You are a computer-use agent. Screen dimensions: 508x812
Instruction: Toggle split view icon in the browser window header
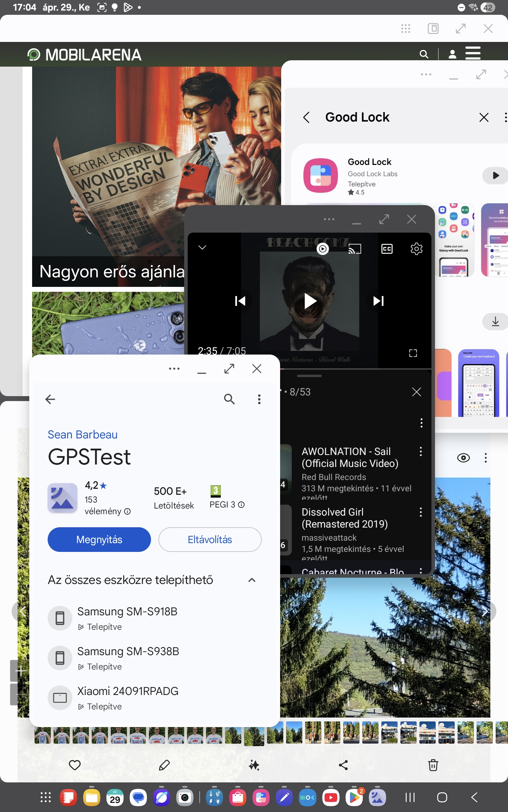[x=433, y=29]
